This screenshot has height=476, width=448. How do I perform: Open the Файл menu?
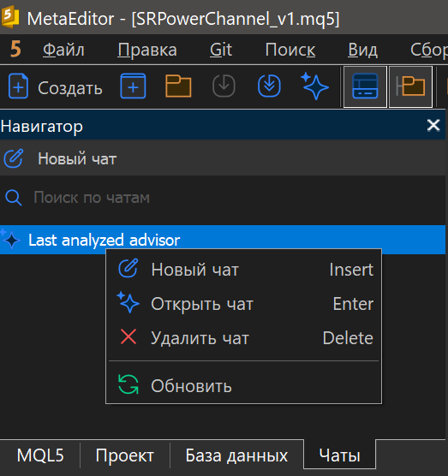pos(63,50)
